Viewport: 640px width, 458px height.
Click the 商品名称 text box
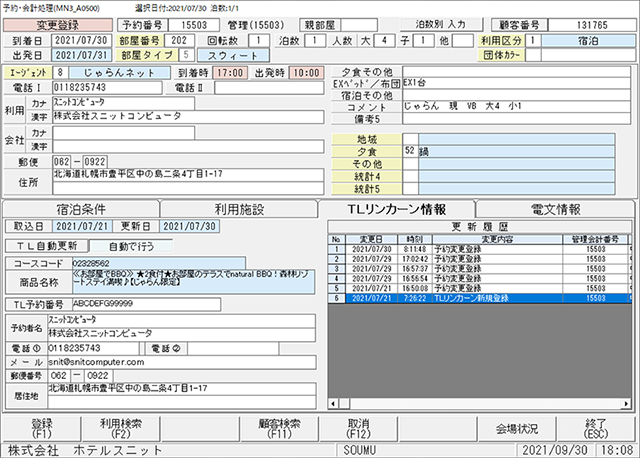(193, 282)
